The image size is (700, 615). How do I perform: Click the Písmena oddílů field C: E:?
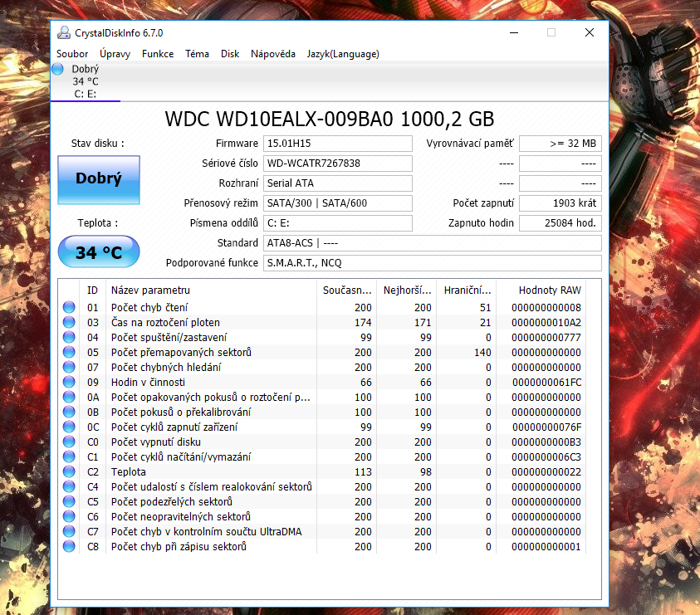pyautogui.click(x=337, y=223)
